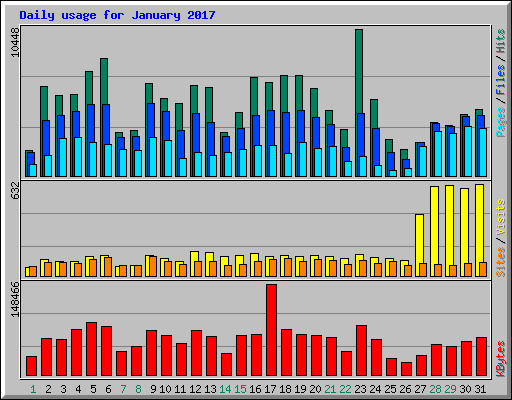Click the red KBytes bar for day 5
The image size is (512, 400).
coord(91,349)
